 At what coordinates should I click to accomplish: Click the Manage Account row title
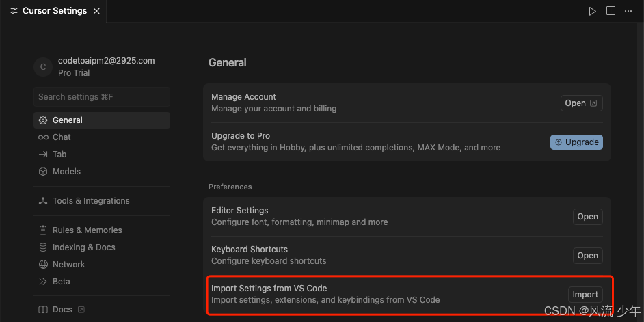(x=243, y=97)
